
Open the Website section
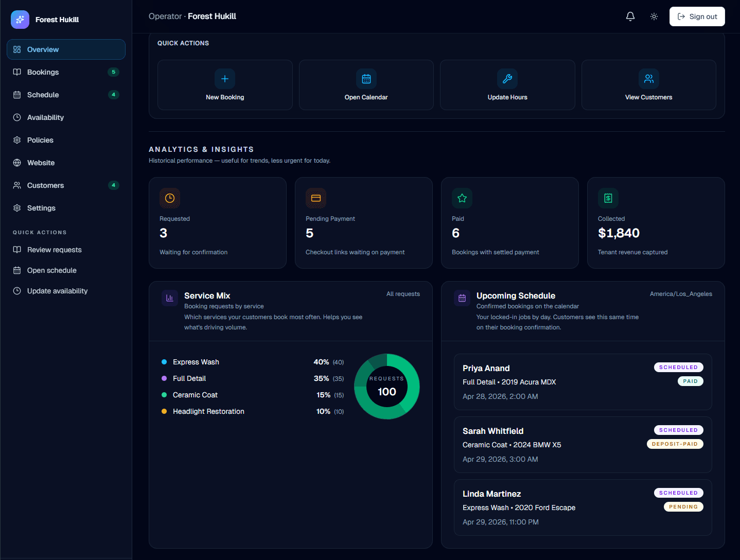[x=66, y=163]
